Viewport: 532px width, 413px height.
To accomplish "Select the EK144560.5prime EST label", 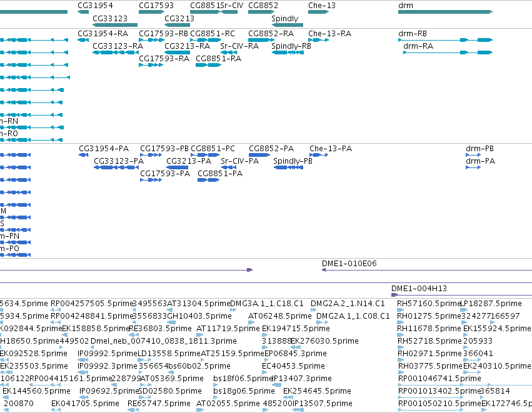I will [x=36, y=391].
